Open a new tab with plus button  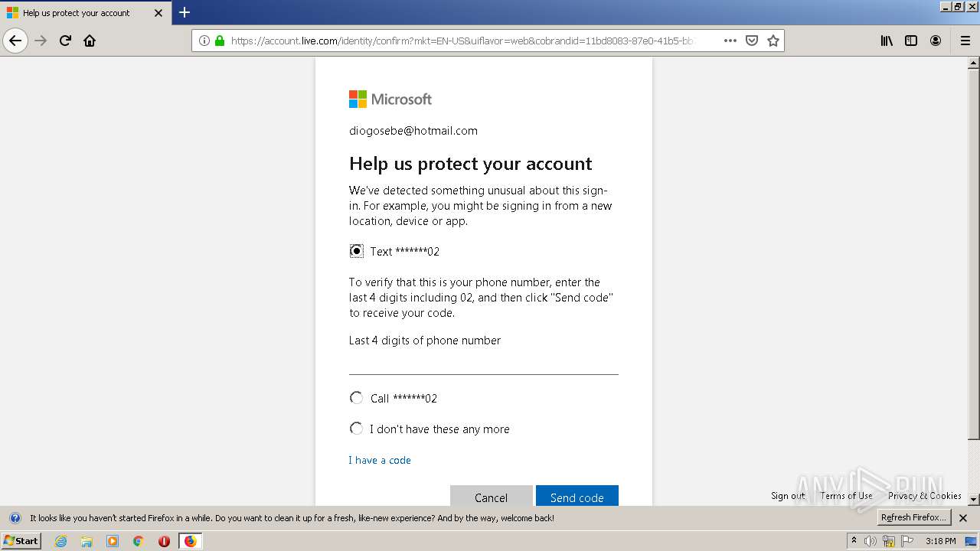pyautogui.click(x=185, y=12)
